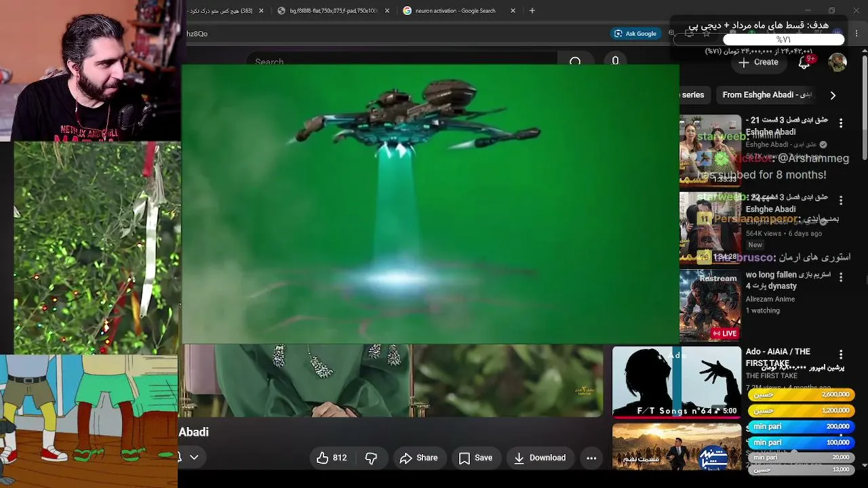Viewport: 868px width, 488px height.
Task: Click the YouTube search magnifier icon
Action: pyautogui.click(x=575, y=62)
